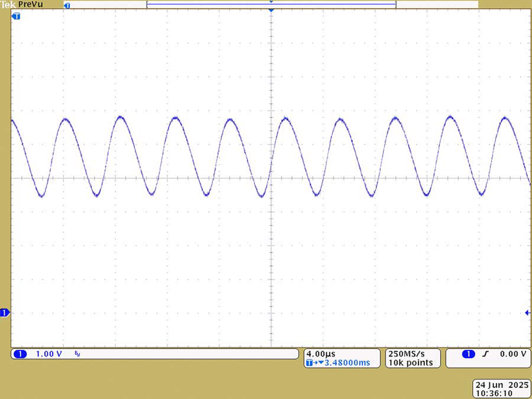Click the channel 1 badge in the vertical readout

[x=20, y=354]
